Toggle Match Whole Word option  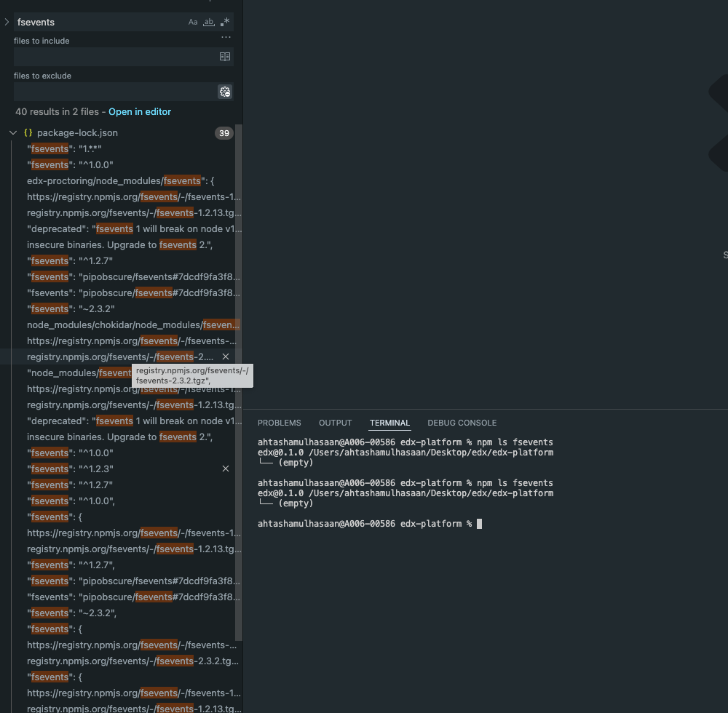tap(209, 22)
